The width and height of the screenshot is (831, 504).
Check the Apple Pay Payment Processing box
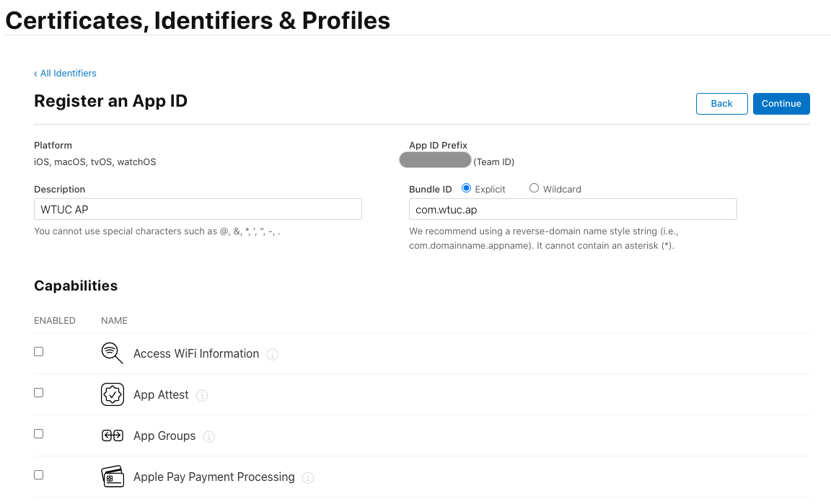tap(39, 475)
